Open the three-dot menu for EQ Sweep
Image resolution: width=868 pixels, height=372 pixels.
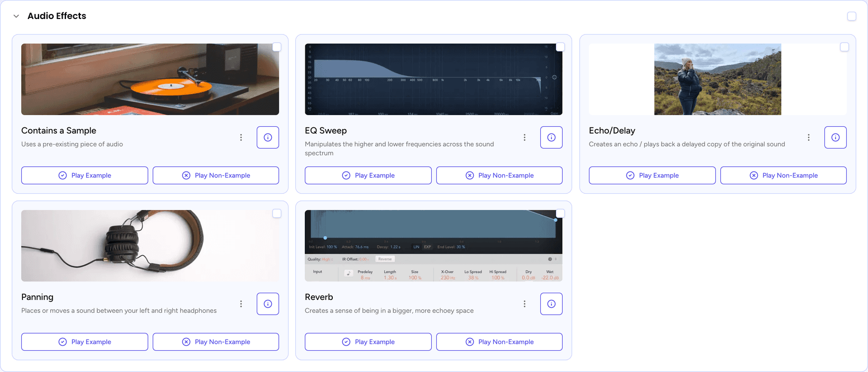point(525,137)
